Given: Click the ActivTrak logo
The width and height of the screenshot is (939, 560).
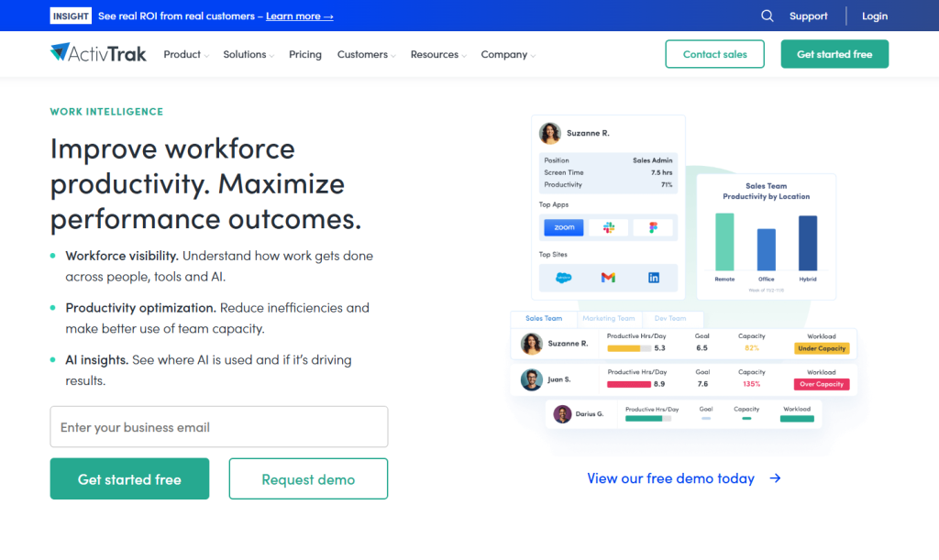Looking at the screenshot, I should coord(98,53).
